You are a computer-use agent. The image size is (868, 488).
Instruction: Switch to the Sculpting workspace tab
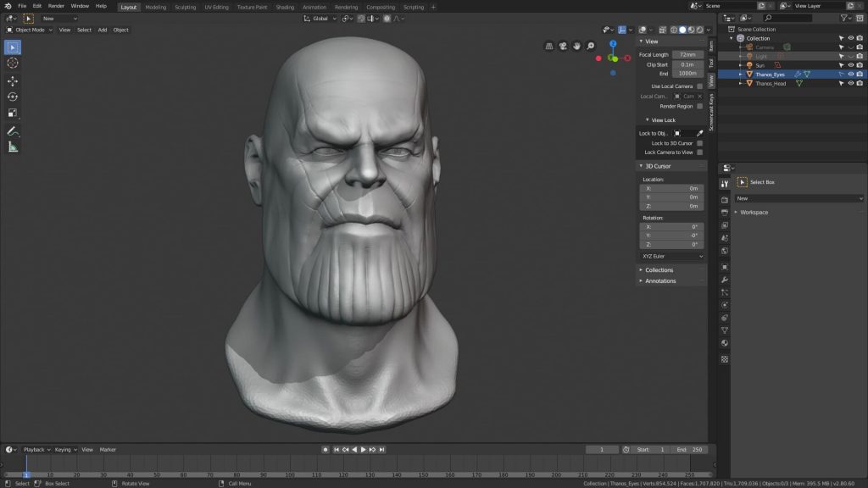coord(185,7)
